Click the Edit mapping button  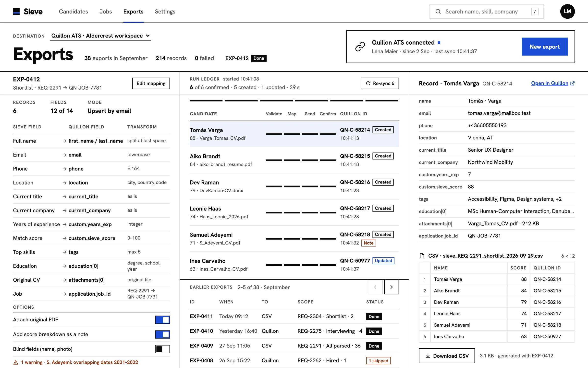(151, 83)
